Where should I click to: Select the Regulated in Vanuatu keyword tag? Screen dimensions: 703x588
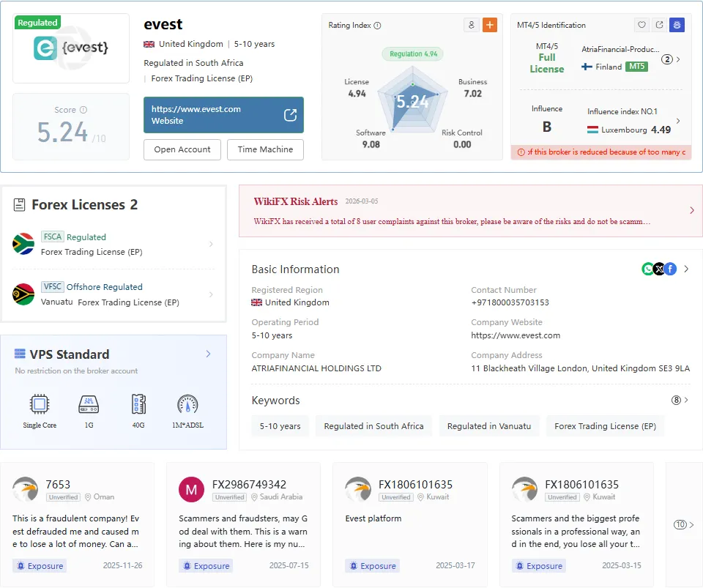[x=488, y=426]
